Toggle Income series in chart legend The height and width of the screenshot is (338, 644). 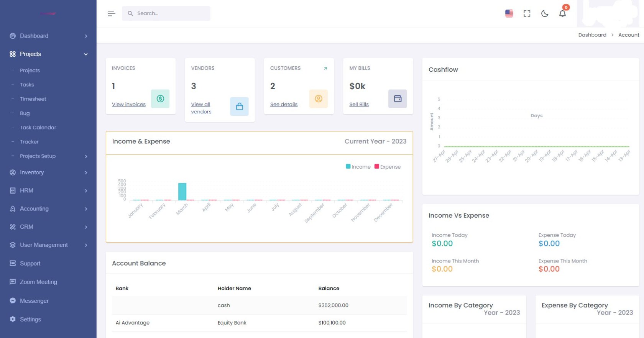click(358, 167)
